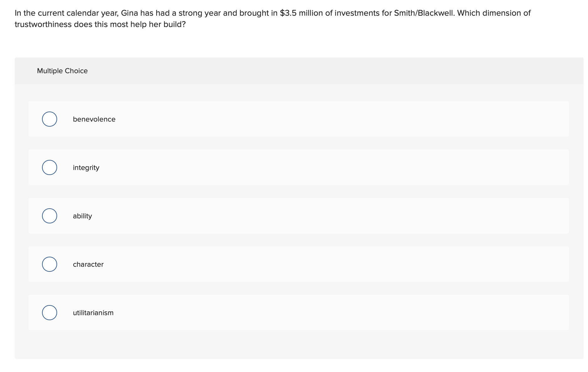
Task: Select the ability radio button
Action: 49,216
